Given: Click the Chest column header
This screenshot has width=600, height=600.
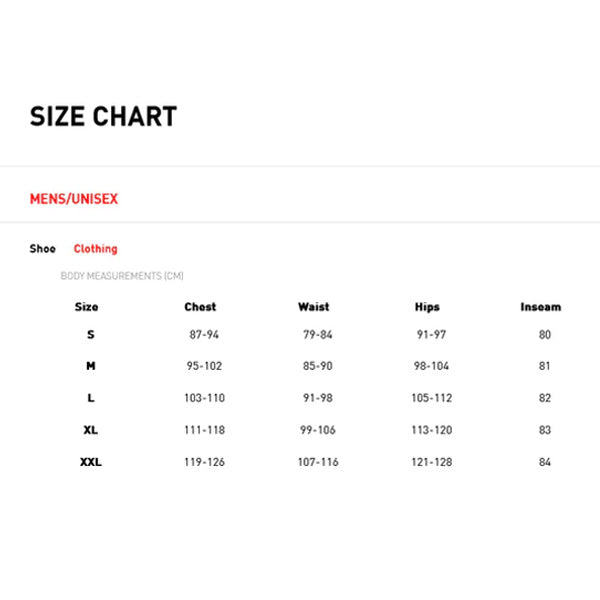Looking at the screenshot, I should click(x=200, y=307).
